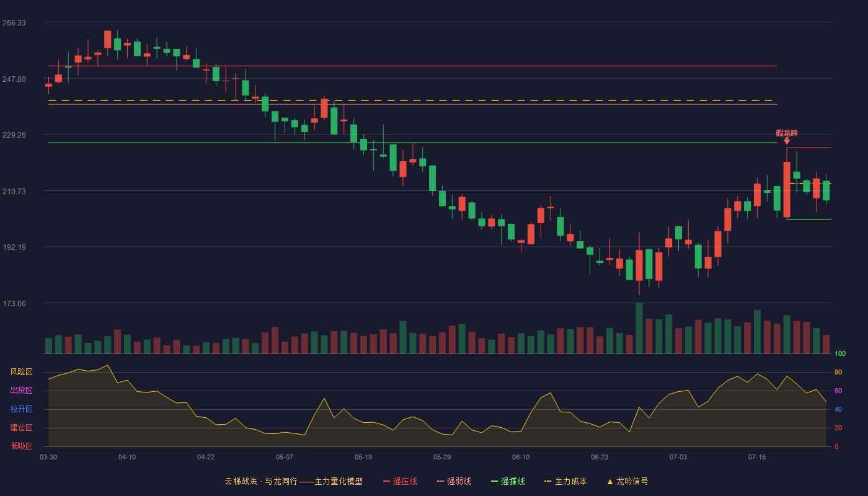Click the 173.66 price axis label
The image size is (868, 496).
coord(14,304)
